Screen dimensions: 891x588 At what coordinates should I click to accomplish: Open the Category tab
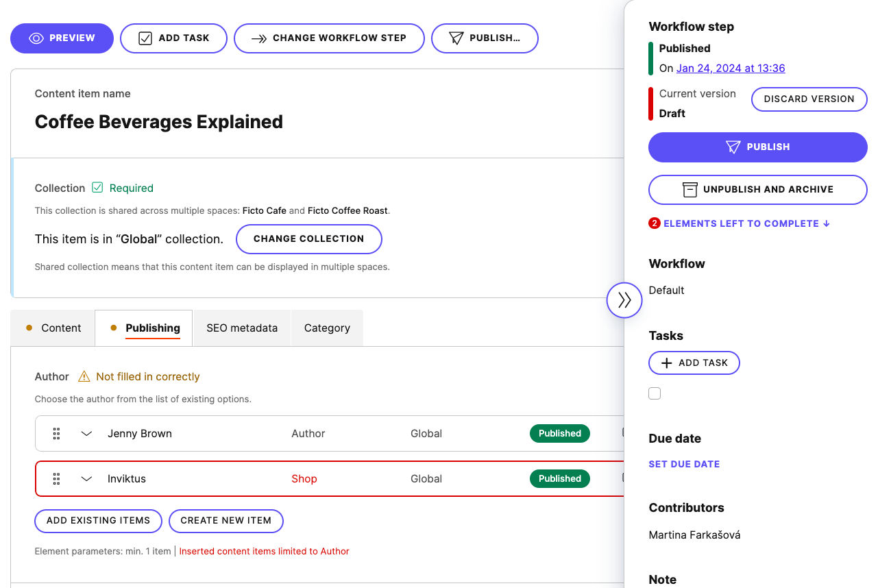(x=327, y=328)
